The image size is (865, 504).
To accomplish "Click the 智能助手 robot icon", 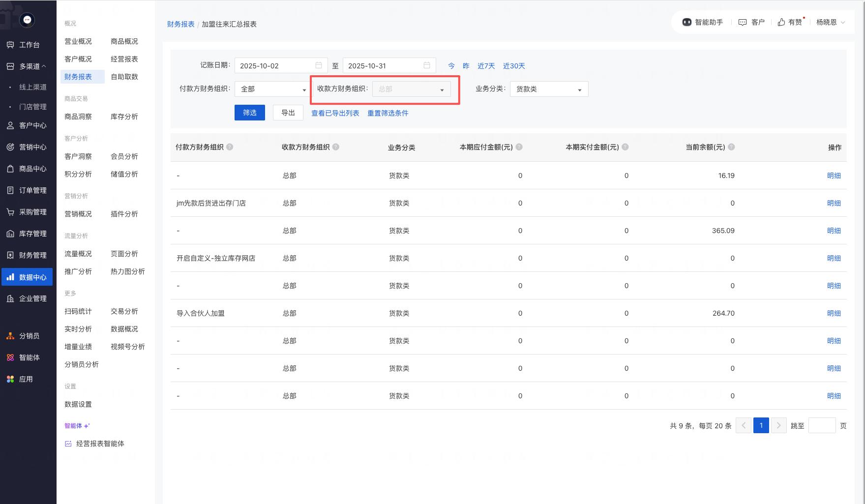I will [686, 22].
